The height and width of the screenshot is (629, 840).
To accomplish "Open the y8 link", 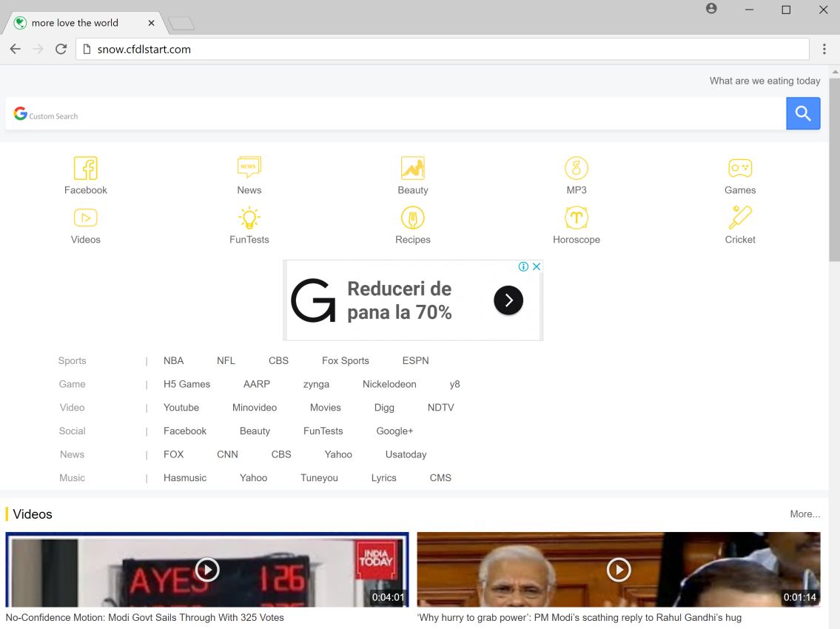I will tap(455, 384).
